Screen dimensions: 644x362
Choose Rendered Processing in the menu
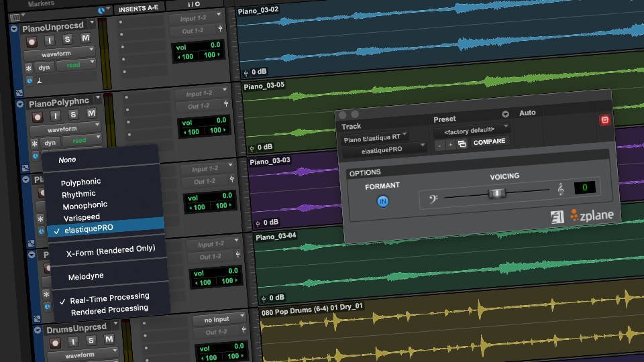click(109, 310)
